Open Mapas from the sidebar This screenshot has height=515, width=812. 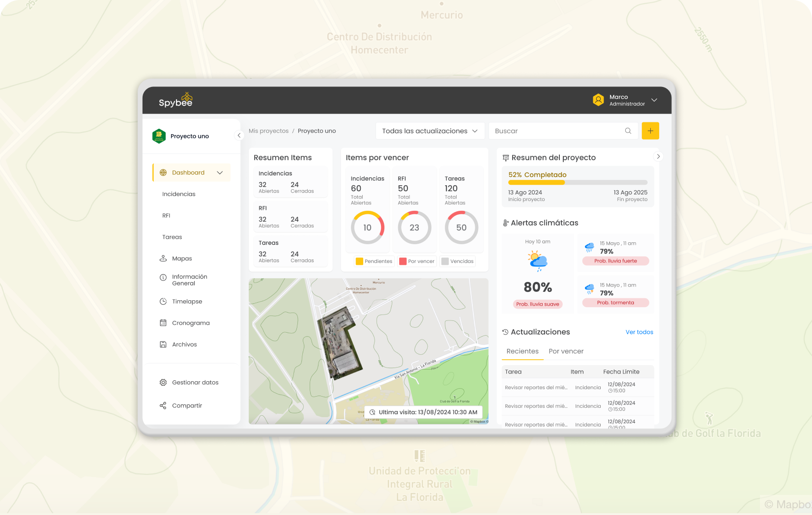point(181,258)
